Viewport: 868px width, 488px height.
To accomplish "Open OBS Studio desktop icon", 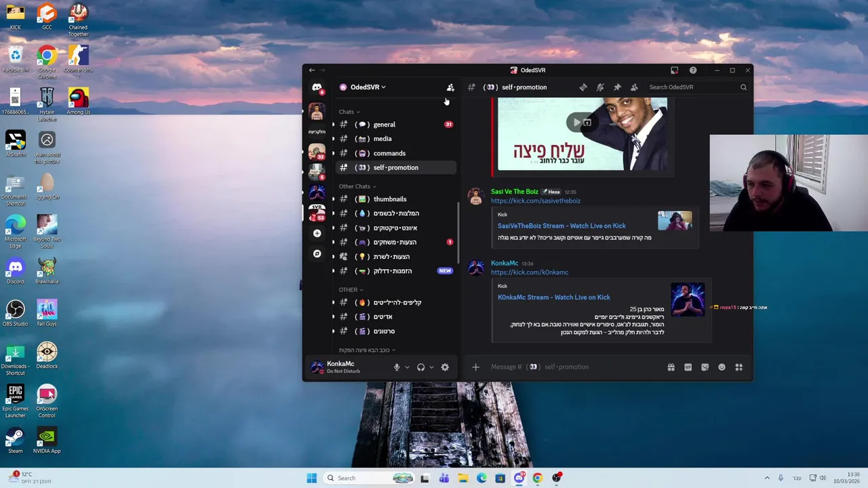I will pos(15,313).
